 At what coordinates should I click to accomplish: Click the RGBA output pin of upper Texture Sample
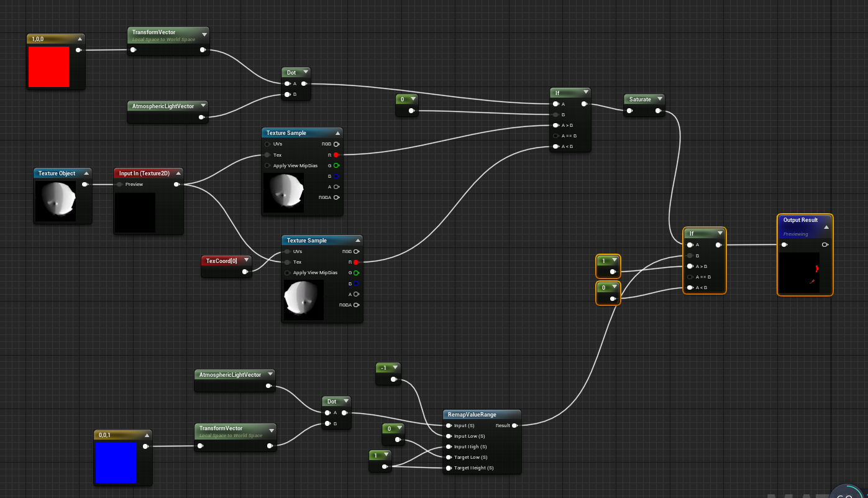[x=336, y=197]
